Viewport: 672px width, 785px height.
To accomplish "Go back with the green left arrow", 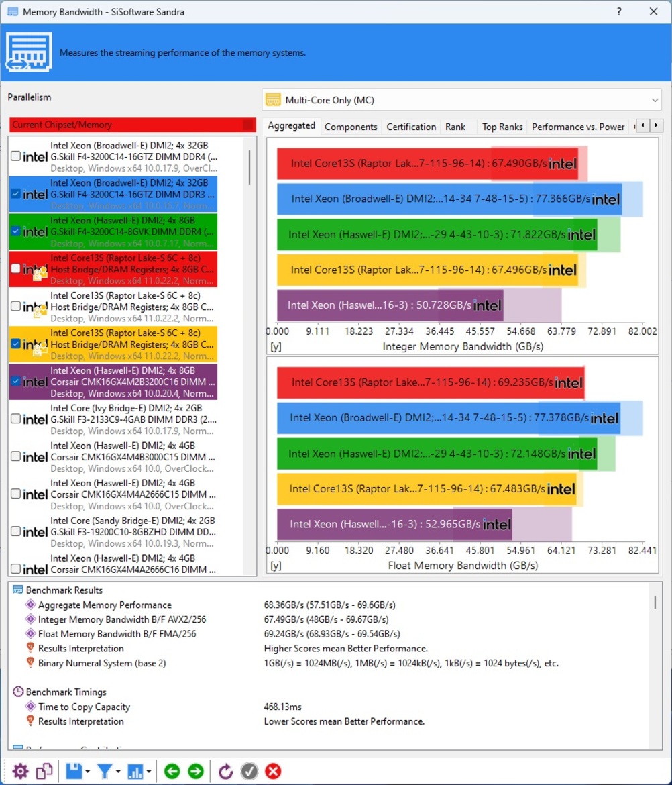I will pos(172,771).
